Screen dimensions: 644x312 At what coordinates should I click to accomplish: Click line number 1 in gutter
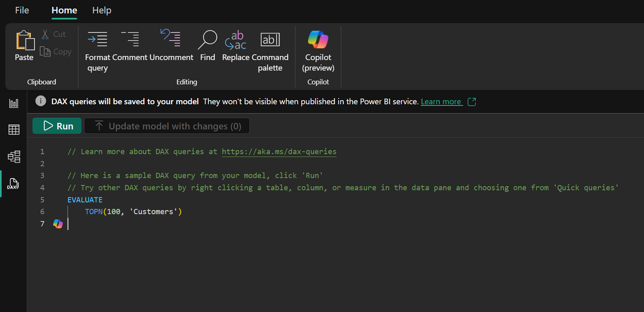pos(42,151)
